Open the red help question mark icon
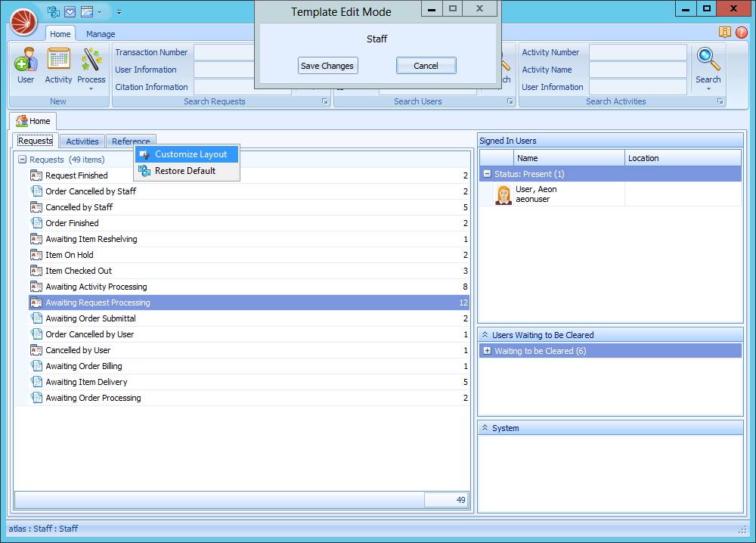The width and height of the screenshot is (756, 543). pos(741,33)
